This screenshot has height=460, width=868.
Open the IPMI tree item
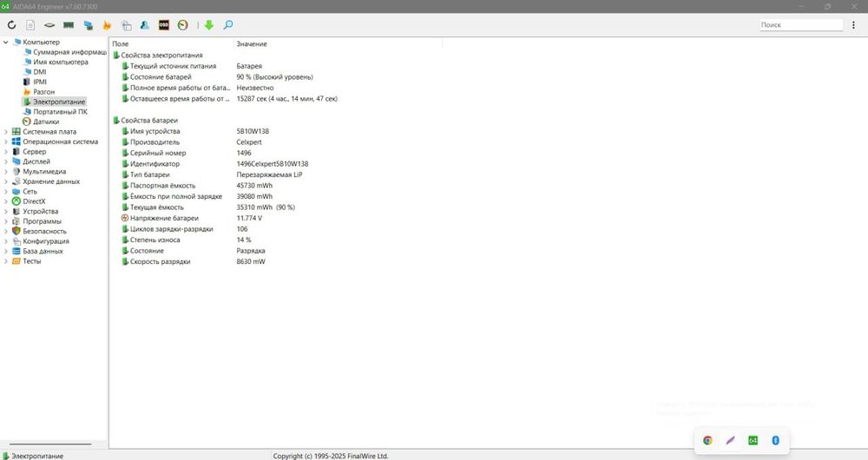[x=35, y=82]
